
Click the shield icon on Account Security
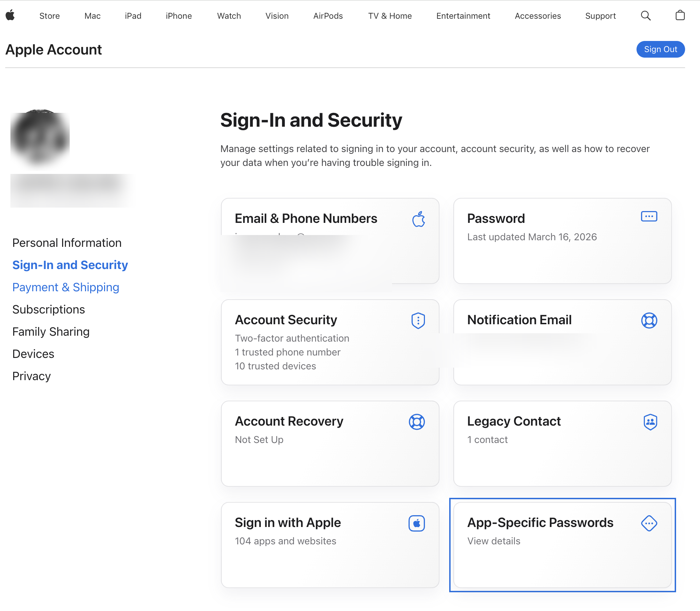coord(418,320)
